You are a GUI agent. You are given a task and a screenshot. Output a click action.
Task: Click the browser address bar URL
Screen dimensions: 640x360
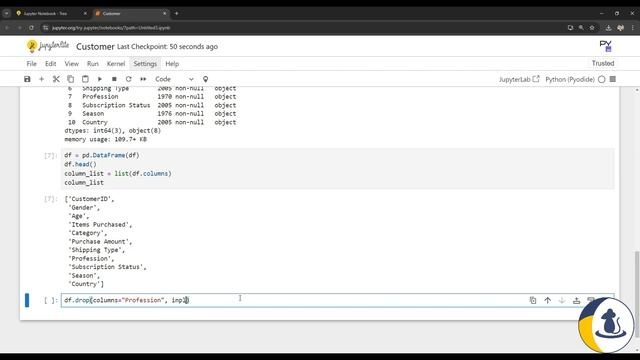(111, 28)
